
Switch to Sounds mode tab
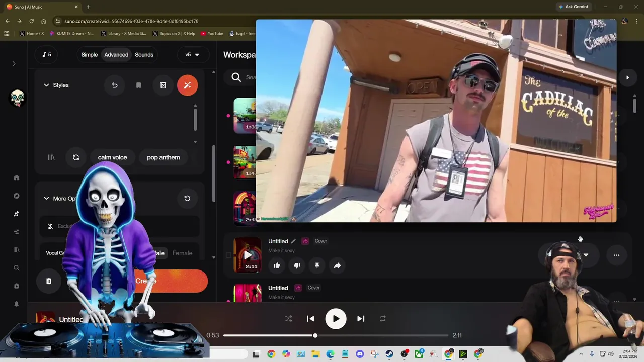[x=144, y=55]
